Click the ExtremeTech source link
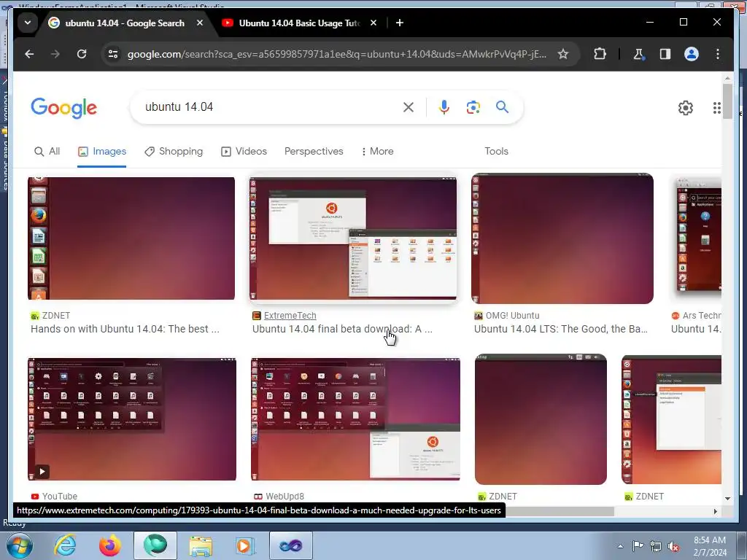747x560 pixels. [290, 316]
